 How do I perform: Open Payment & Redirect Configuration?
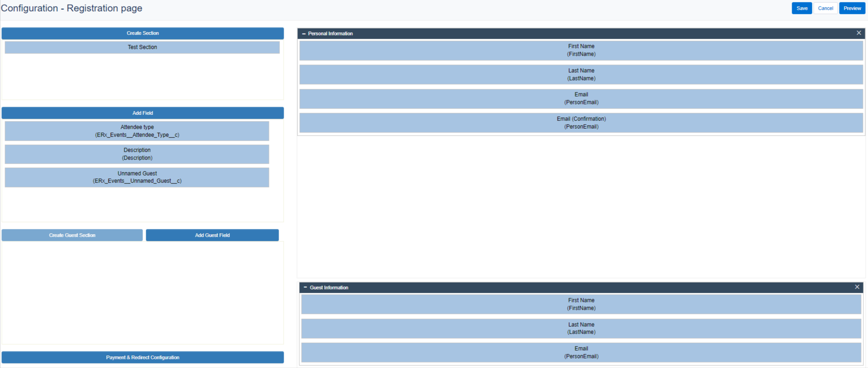click(x=143, y=357)
